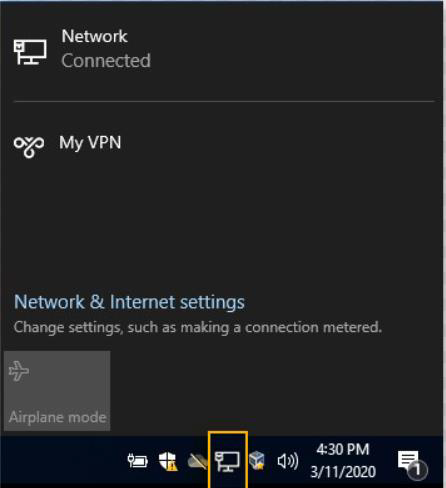Click the My VPN connection icon
The image size is (446, 488).
coord(29,146)
